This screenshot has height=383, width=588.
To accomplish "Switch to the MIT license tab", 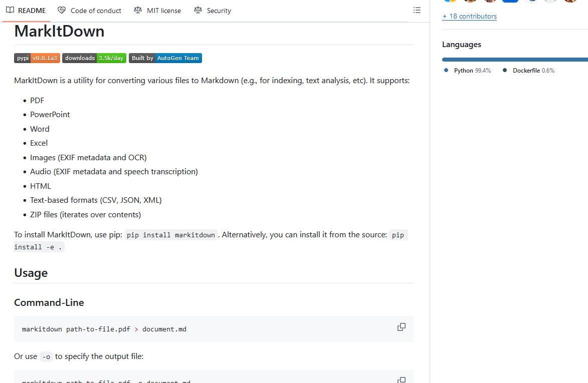I will [157, 11].
